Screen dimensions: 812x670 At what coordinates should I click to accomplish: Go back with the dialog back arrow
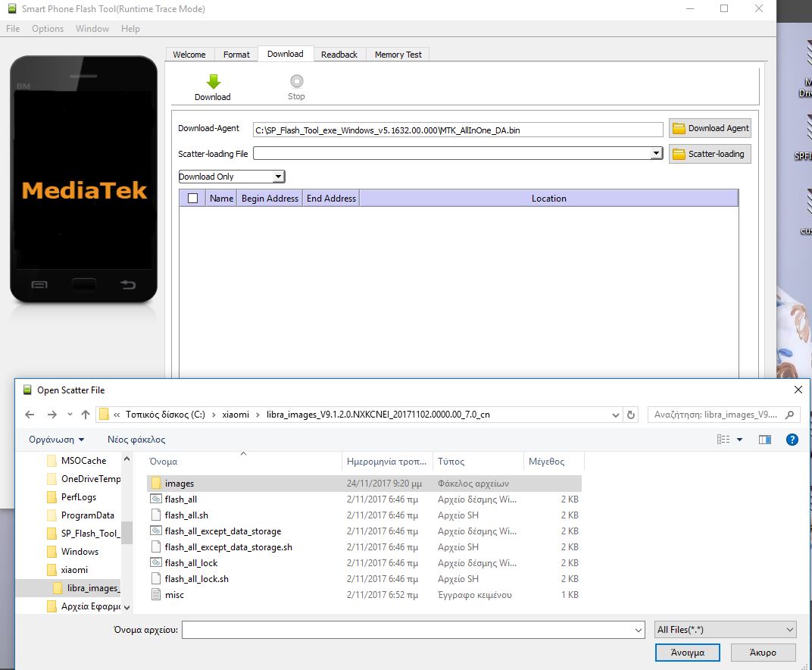coord(30,415)
